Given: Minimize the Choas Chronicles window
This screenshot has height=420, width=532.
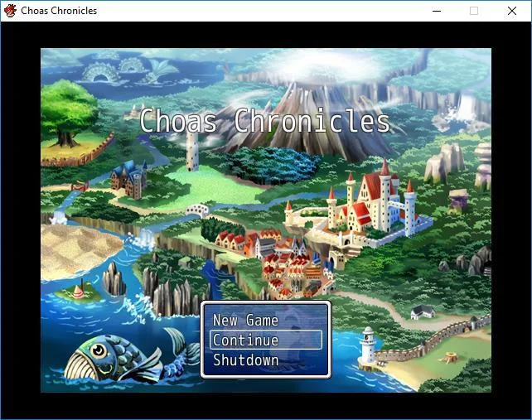Looking at the screenshot, I should tap(437, 11).
